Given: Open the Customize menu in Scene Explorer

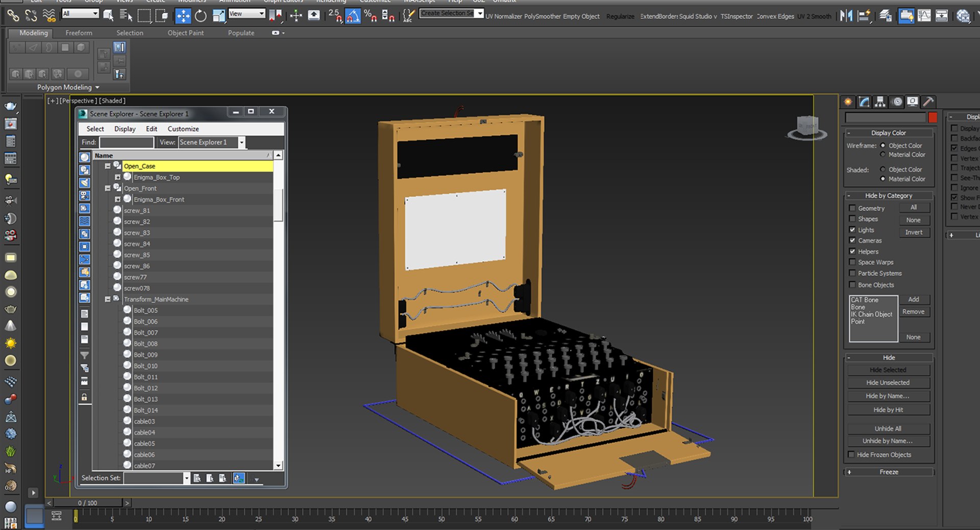Looking at the screenshot, I should pos(183,129).
